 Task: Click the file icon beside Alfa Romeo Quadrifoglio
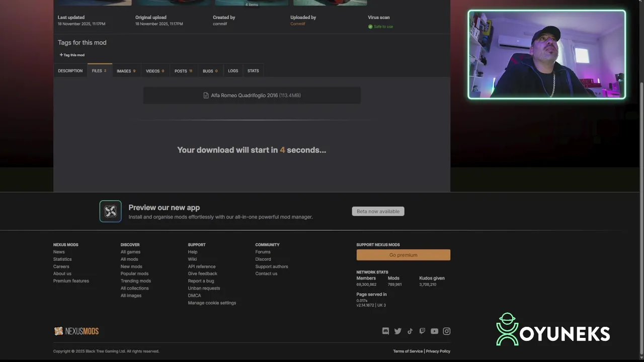(206, 95)
